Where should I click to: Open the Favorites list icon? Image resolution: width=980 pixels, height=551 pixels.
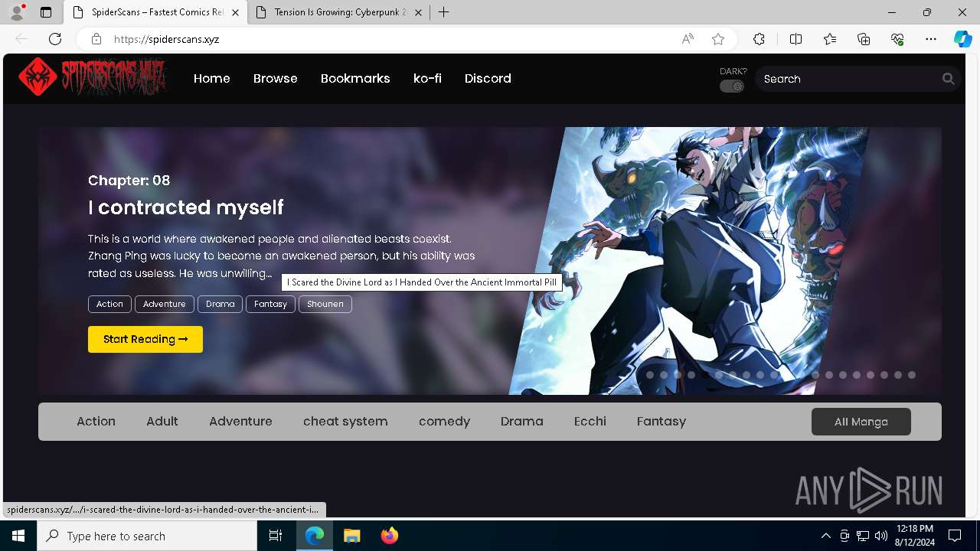tap(830, 39)
